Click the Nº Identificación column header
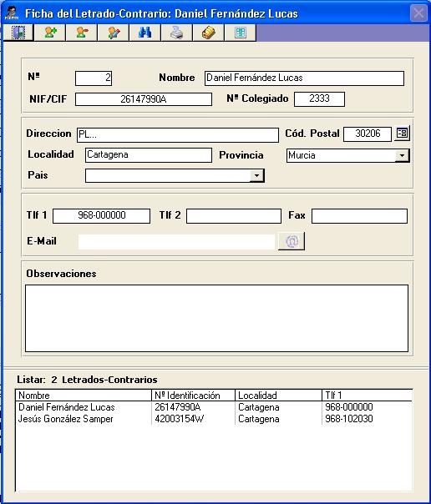Screen dimensions: 431x504 coord(193,396)
